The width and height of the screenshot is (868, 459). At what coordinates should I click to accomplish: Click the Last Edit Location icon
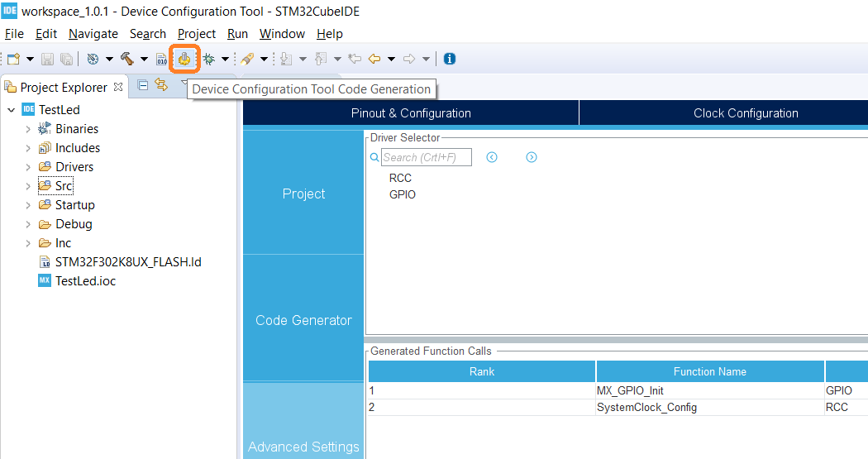[x=355, y=59]
